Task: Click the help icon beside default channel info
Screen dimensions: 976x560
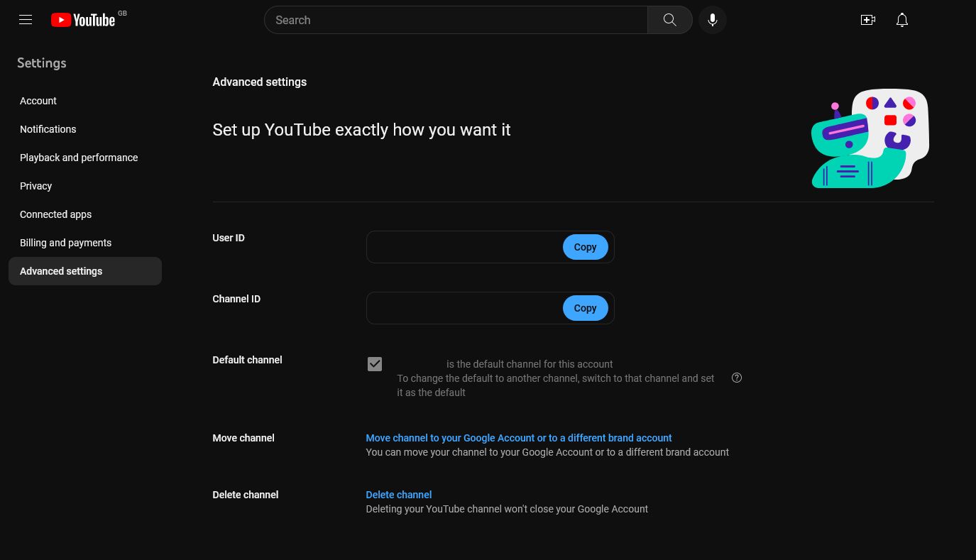Action: 736,378
